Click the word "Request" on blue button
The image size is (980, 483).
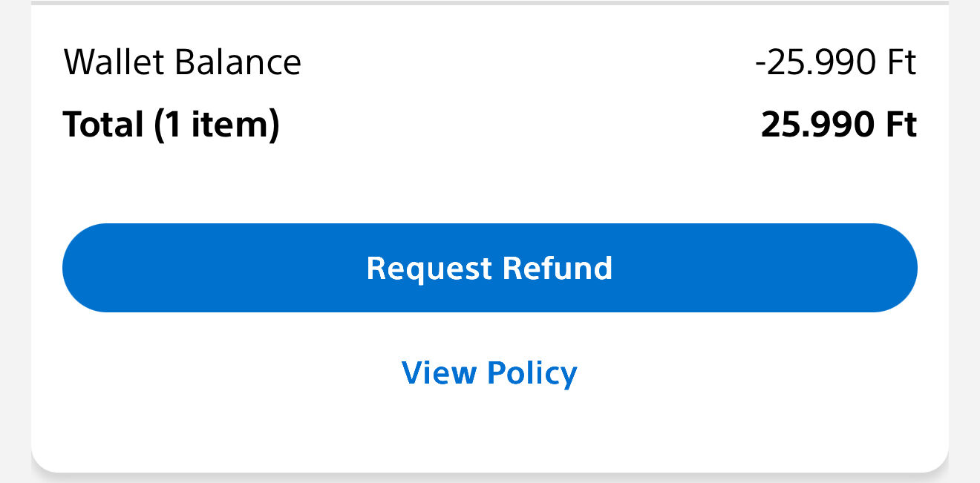[429, 269]
